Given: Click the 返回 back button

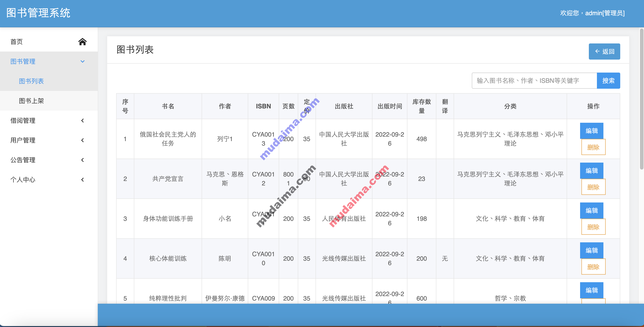Looking at the screenshot, I should click(604, 52).
